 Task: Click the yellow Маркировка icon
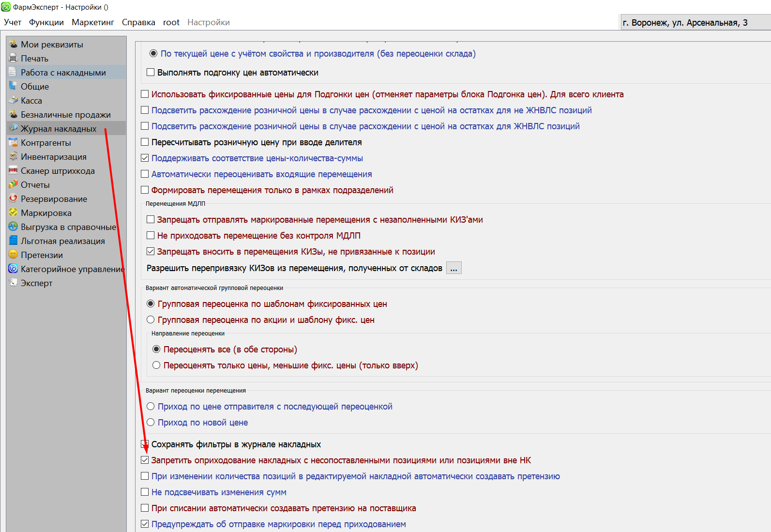tap(13, 213)
